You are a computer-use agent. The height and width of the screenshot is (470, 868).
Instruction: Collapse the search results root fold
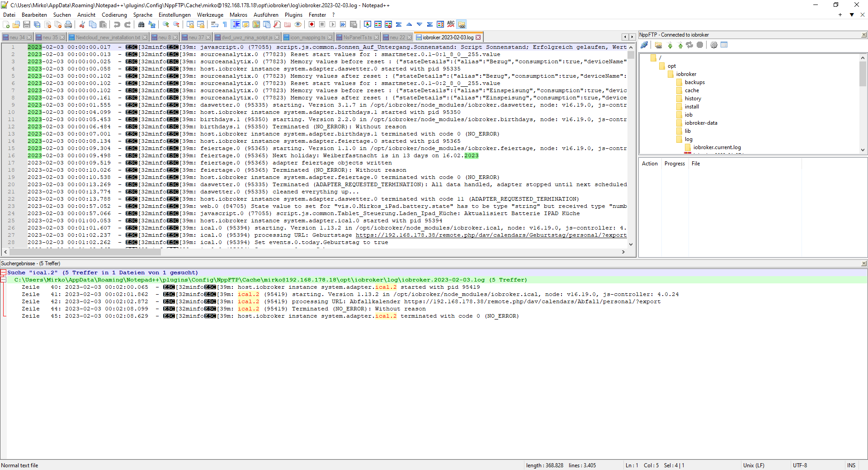pyautogui.click(x=3, y=273)
